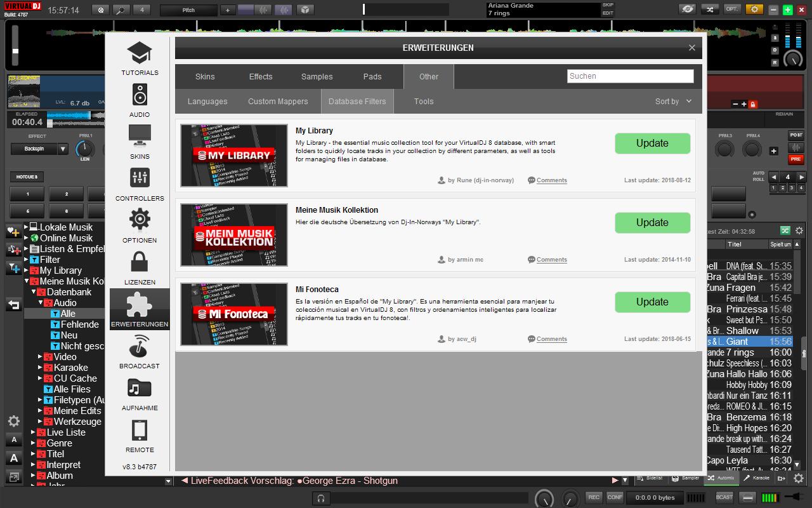
Task: Open the Aufnahme music folder icon
Action: click(x=140, y=388)
